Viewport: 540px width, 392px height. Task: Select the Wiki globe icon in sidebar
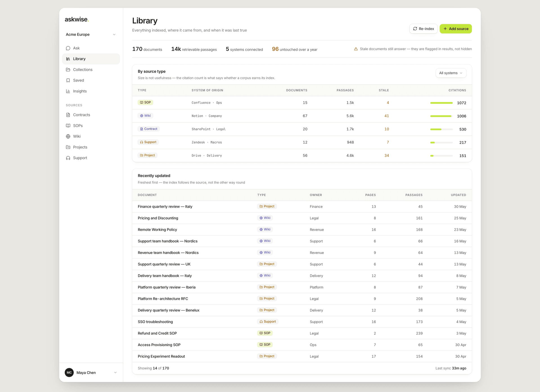68,136
